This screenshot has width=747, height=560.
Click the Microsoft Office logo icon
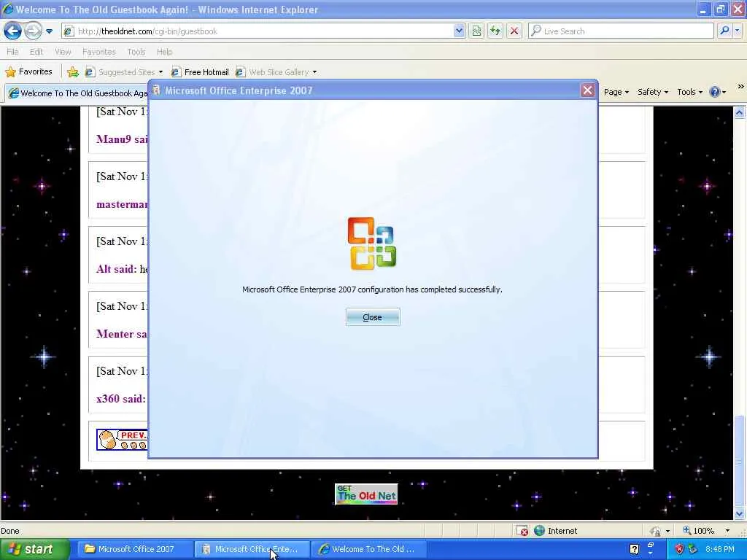[x=371, y=244]
